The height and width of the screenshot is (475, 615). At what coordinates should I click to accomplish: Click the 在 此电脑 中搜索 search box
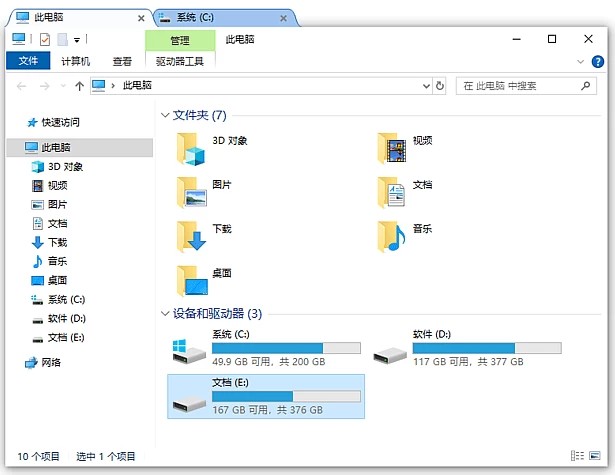coord(530,87)
